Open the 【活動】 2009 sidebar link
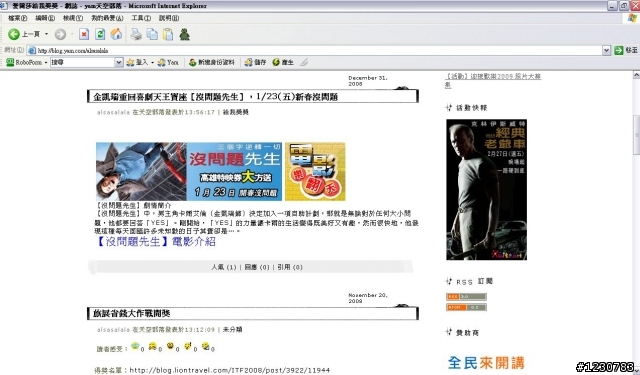The image size is (640, 375). [x=493, y=80]
